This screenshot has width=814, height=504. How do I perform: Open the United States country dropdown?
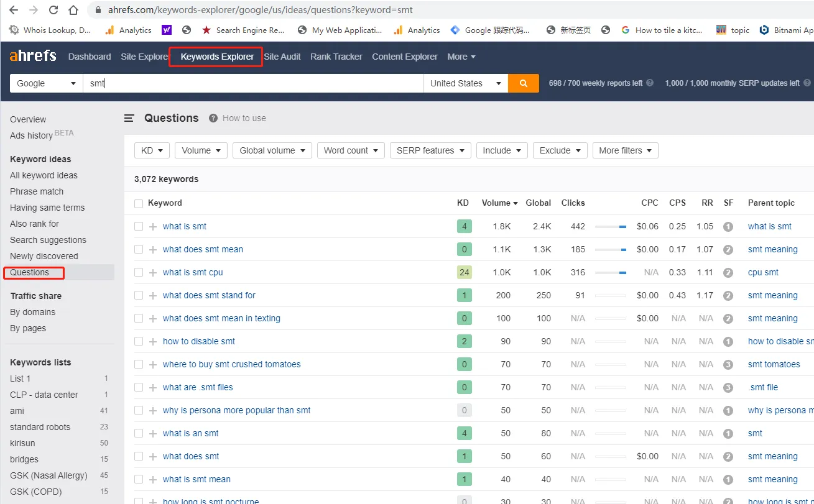pyautogui.click(x=465, y=83)
